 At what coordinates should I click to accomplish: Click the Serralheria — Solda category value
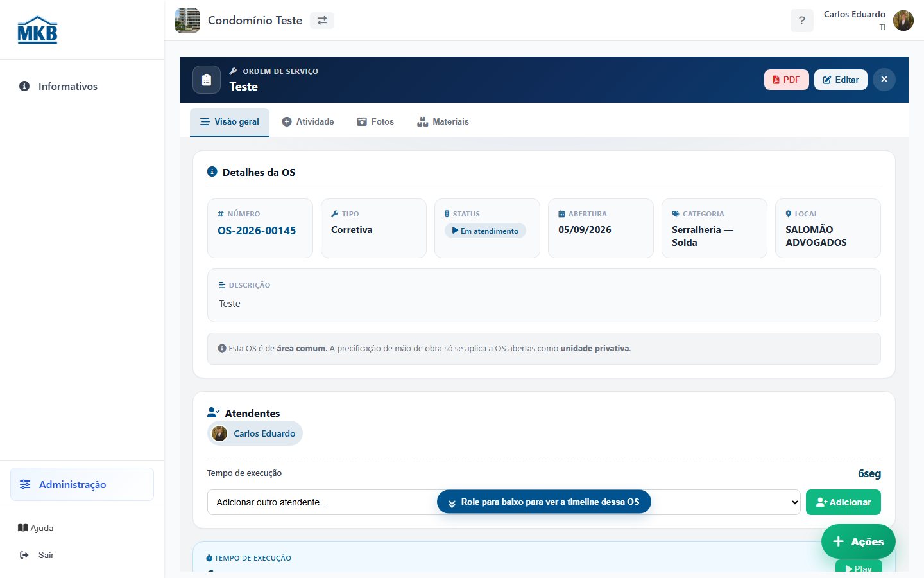pos(703,236)
